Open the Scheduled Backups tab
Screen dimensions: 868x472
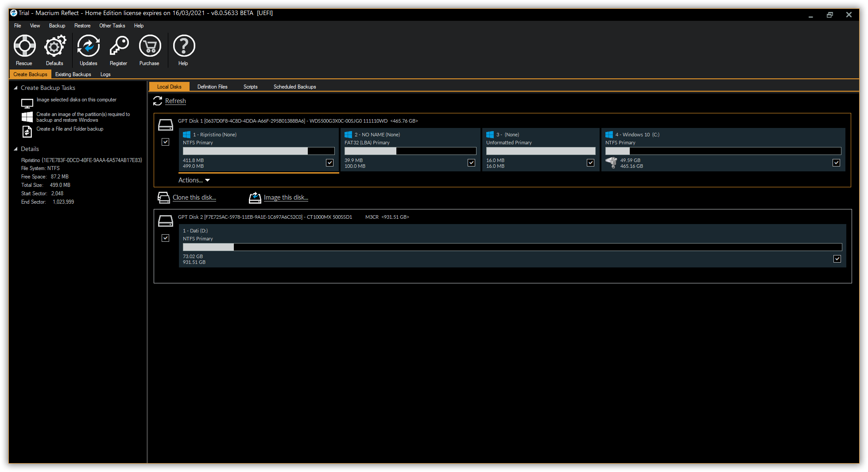(295, 87)
